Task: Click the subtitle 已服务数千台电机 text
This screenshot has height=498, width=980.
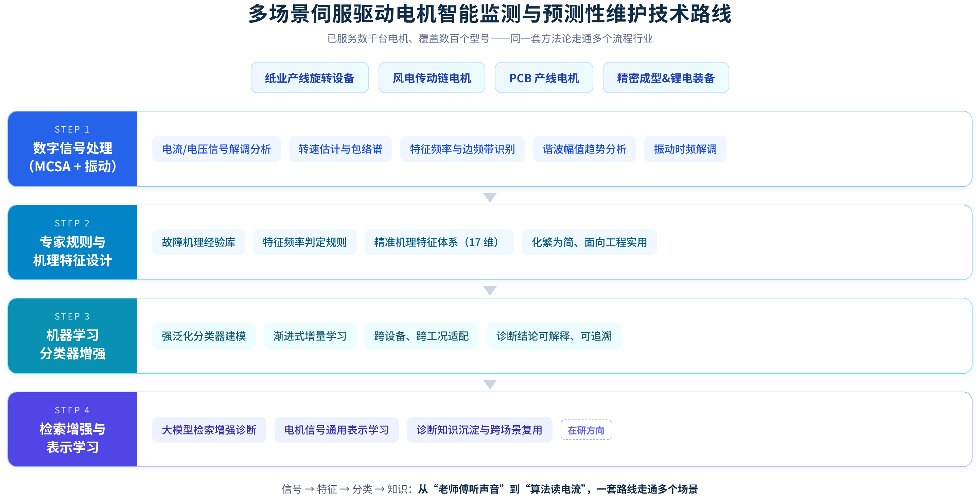Action: coord(490,38)
